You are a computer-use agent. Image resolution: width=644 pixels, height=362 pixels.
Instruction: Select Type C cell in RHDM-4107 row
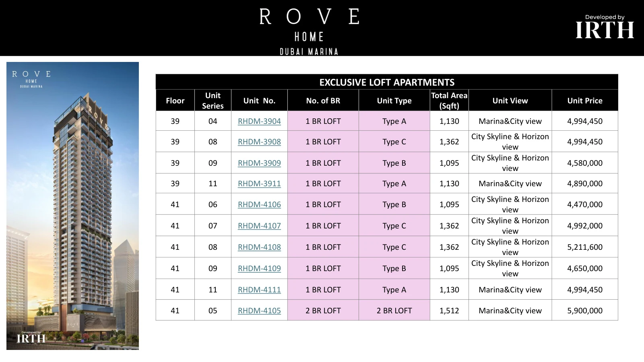point(394,226)
